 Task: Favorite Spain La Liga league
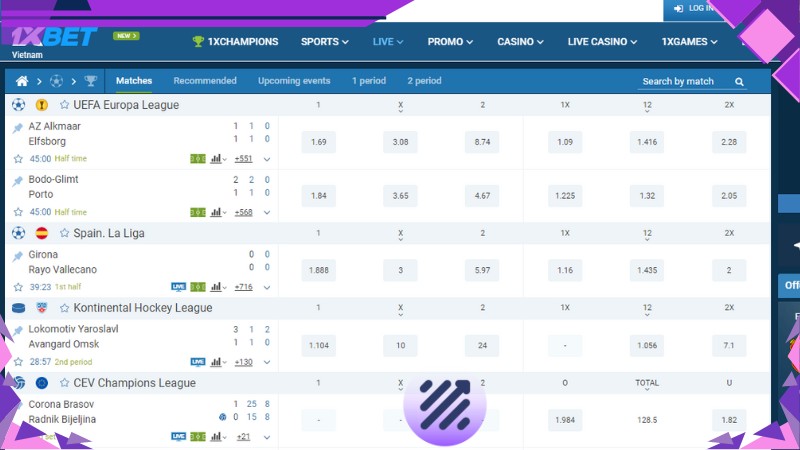point(64,233)
